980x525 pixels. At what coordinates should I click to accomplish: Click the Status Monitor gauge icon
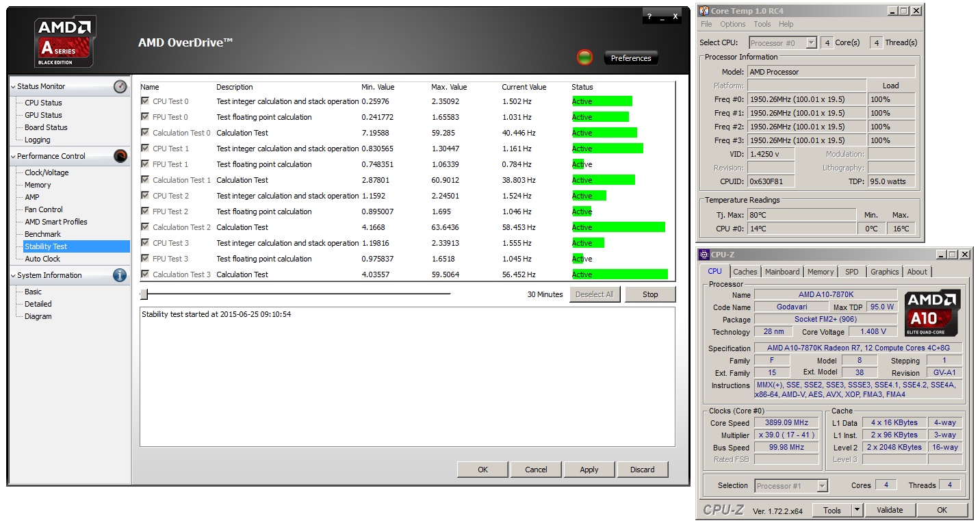click(120, 86)
